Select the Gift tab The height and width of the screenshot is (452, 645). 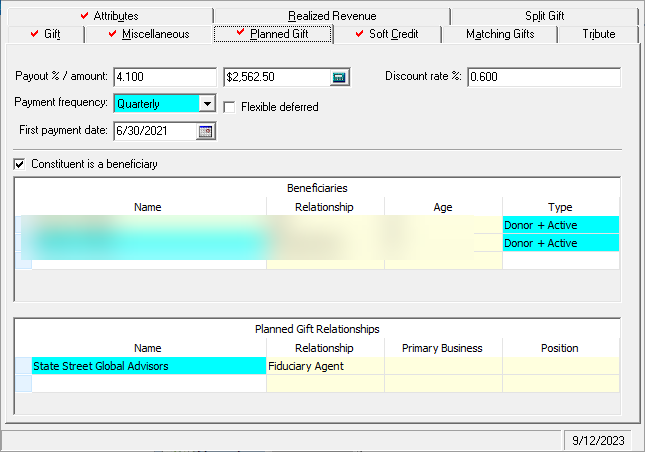[x=44, y=34]
